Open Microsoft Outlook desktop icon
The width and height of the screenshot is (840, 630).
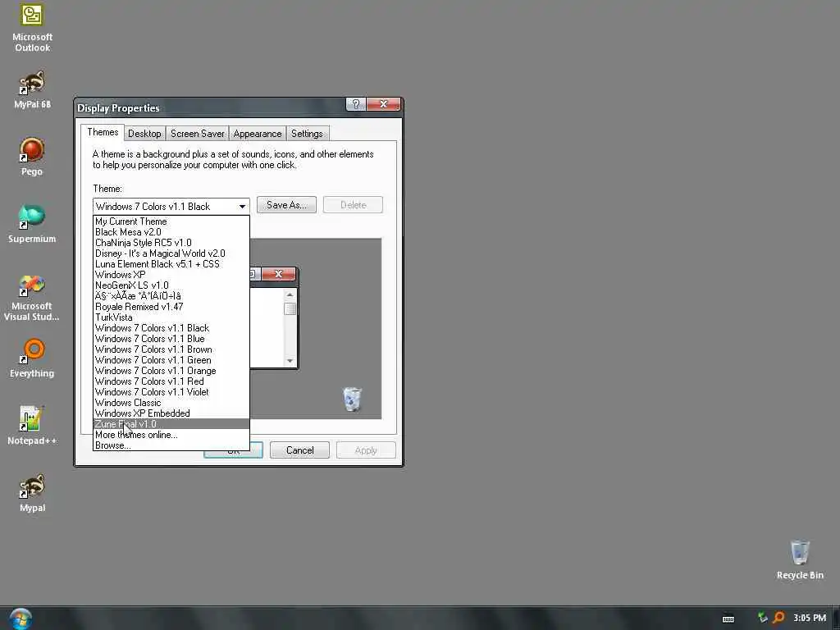32,27
